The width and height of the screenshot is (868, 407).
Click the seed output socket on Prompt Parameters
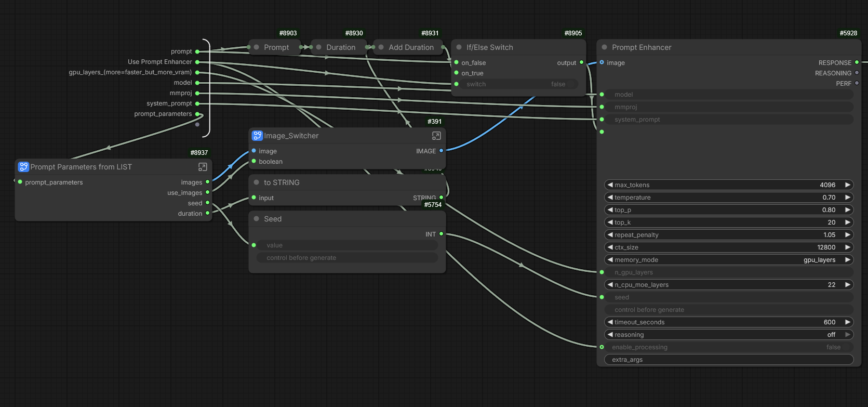(208, 203)
